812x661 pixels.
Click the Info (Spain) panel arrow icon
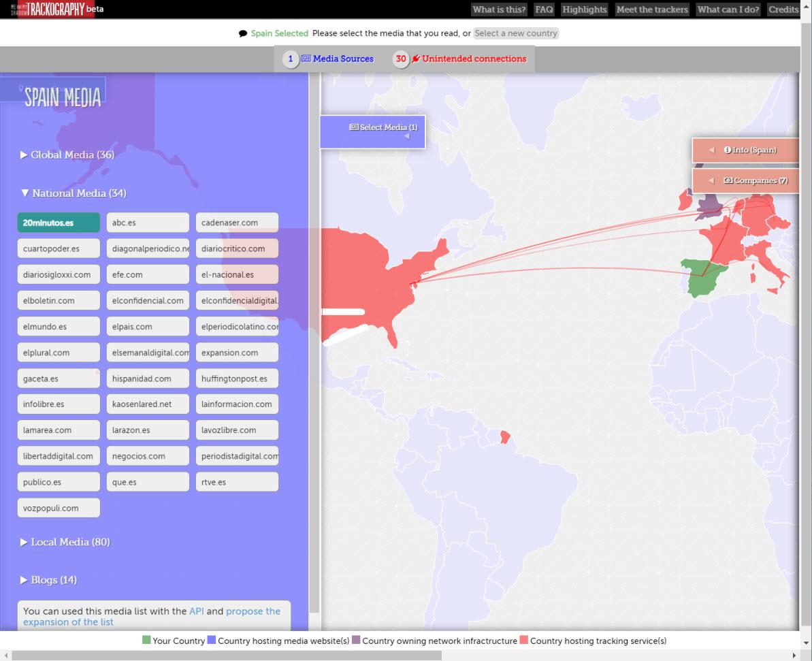coord(711,150)
